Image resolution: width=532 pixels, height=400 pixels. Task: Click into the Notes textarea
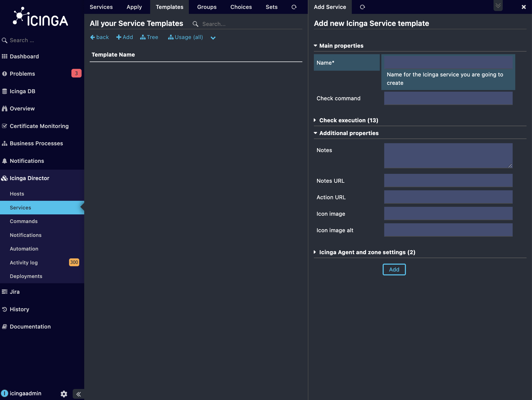448,155
